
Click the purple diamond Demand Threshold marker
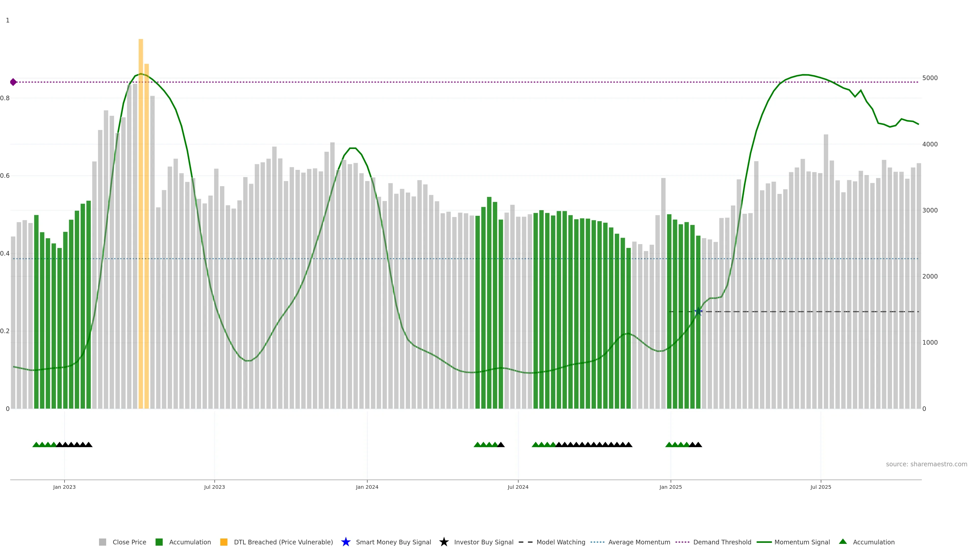13,82
